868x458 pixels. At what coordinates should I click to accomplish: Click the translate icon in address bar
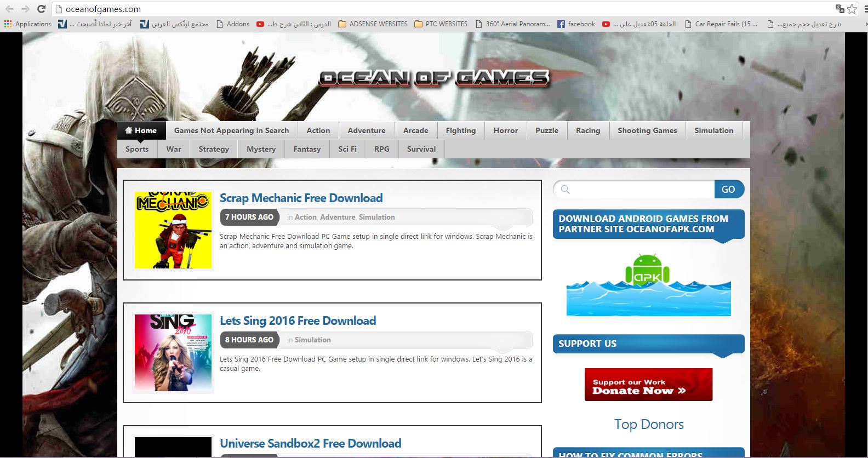point(840,9)
